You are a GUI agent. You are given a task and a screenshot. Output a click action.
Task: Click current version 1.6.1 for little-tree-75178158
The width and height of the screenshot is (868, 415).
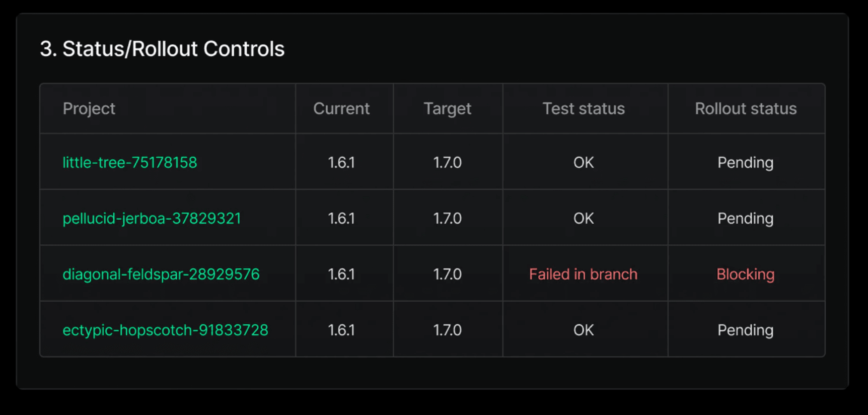[341, 163]
